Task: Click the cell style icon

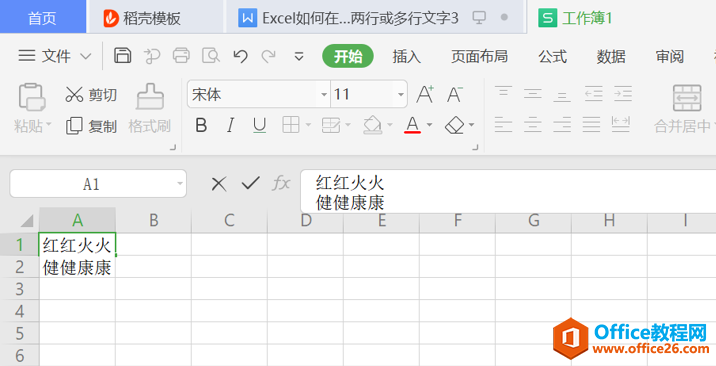Action: click(332, 125)
